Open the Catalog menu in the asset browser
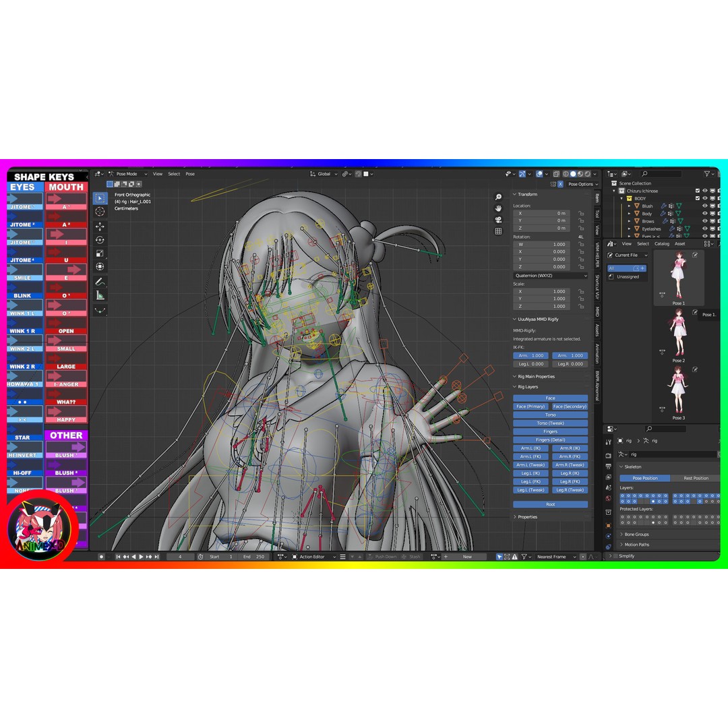 (662, 244)
